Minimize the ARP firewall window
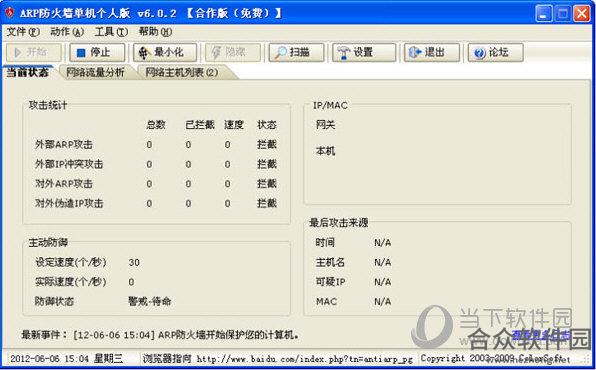Viewport: 596px width, 370px height. click(x=544, y=13)
